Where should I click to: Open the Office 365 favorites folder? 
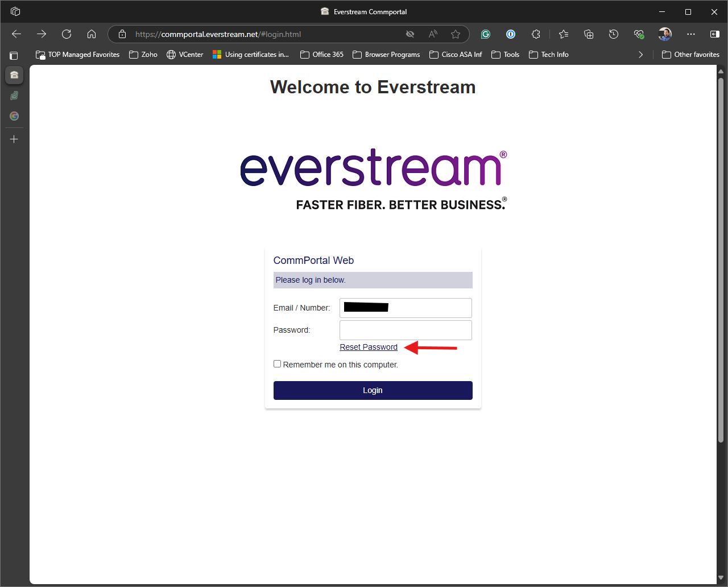322,55
